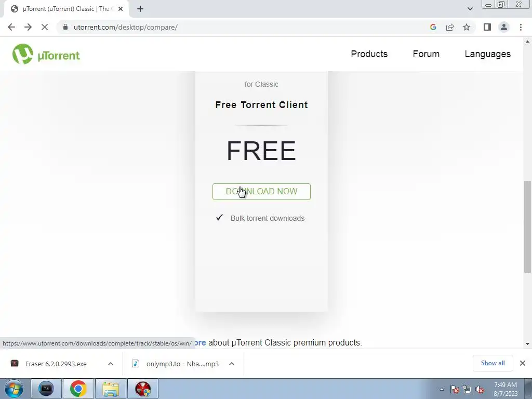The height and width of the screenshot is (399, 532).
Task: Expand options for onlymp3.to download
Action: coord(232,364)
